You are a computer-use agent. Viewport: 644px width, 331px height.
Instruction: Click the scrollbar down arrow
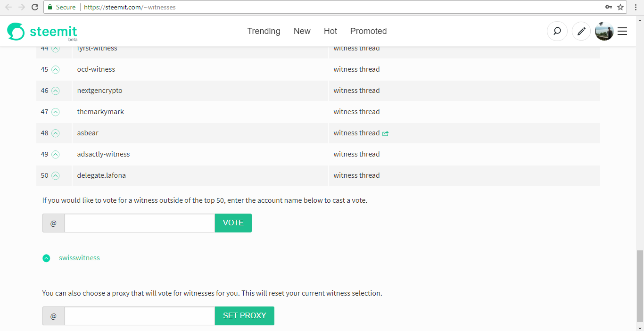pos(639,328)
